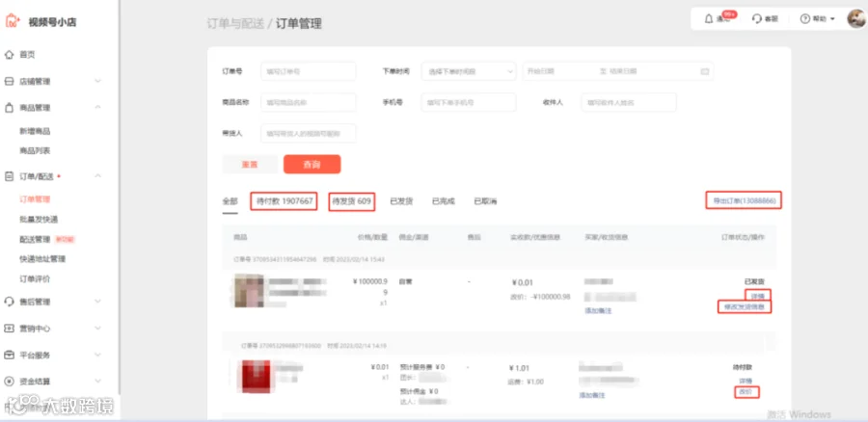Image resolution: width=868 pixels, height=422 pixels.
Task: Click 修改发货信息 link
Action: tap(745, 306)
